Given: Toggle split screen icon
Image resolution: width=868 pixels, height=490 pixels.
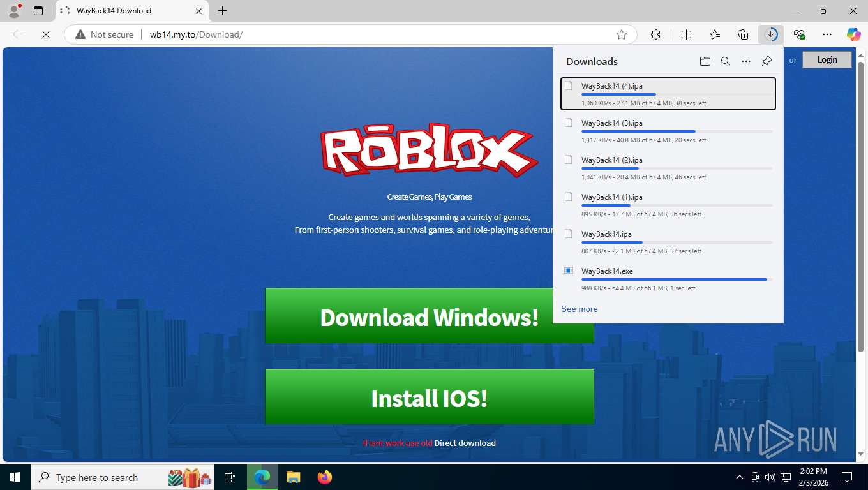Looking at the screenshot, I should click(686, 34).
